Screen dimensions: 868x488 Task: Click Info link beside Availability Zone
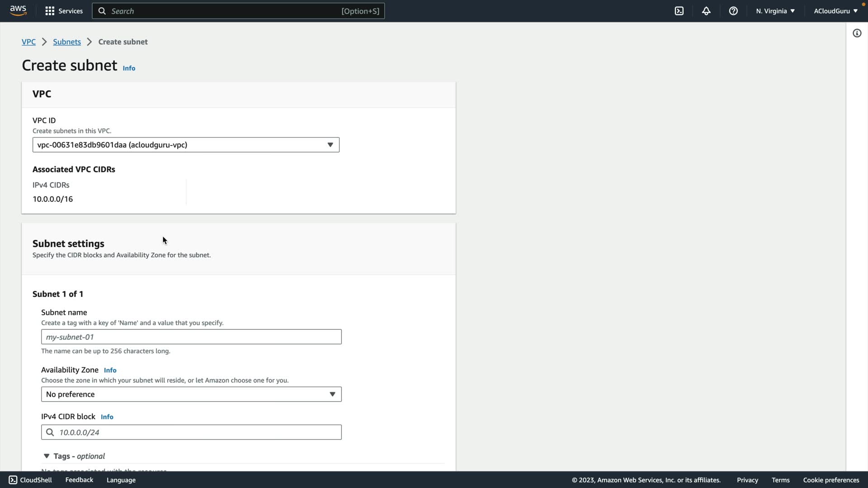pos(110,370)
